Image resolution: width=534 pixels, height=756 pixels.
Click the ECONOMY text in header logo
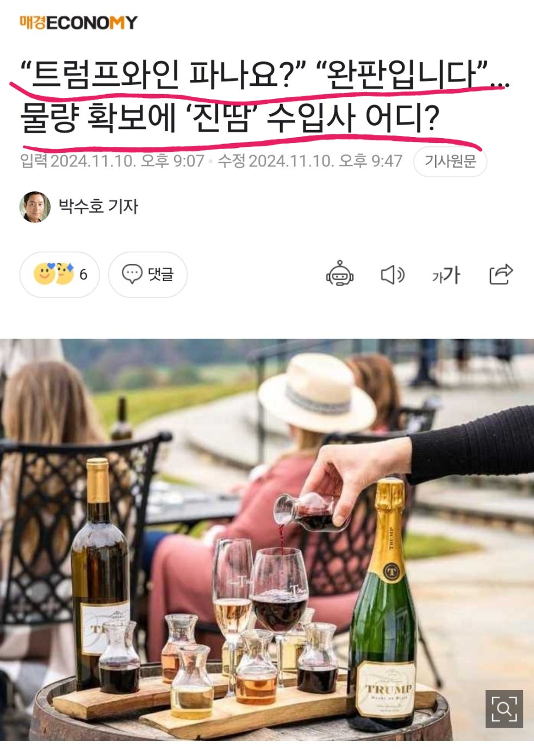pyautogui.click(x=92, y=23)
